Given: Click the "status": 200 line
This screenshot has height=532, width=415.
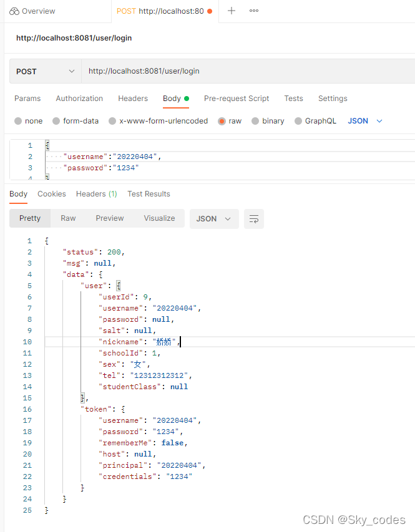Looking at the screenshot, I should (94, 252).
